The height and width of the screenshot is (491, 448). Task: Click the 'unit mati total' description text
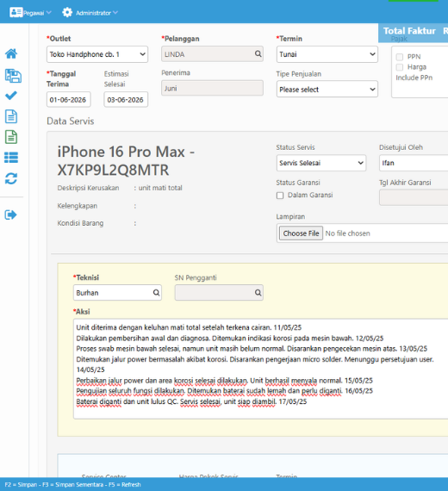click(160, 188)
